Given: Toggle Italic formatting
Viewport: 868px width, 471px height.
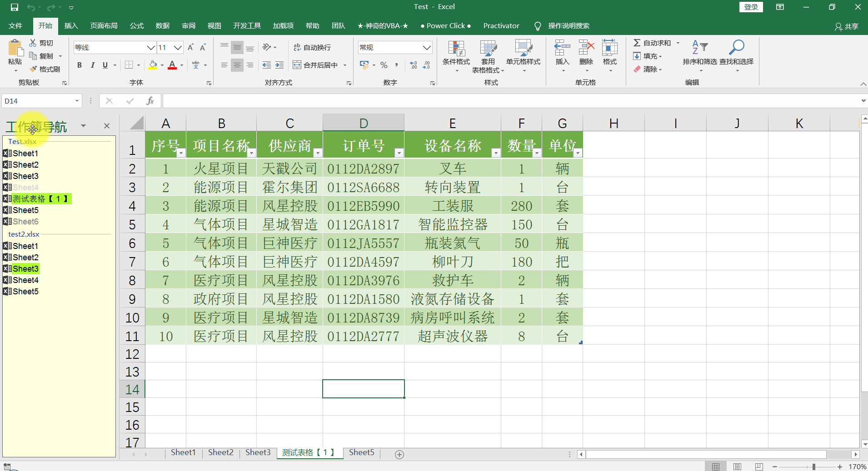Looking at the screenshot, I should [x=92, y=65].
